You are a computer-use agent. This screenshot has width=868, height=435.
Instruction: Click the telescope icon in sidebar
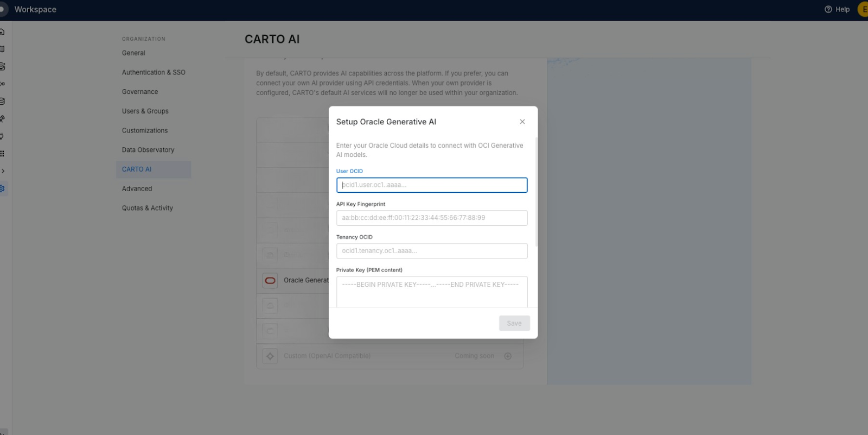point(2,118)
